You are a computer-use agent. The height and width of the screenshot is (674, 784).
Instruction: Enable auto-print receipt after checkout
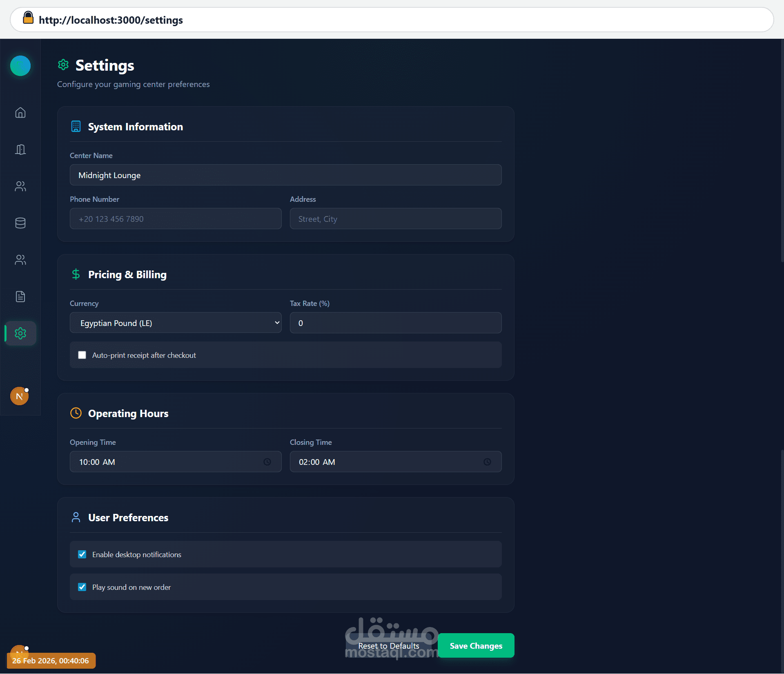point(82,355)
